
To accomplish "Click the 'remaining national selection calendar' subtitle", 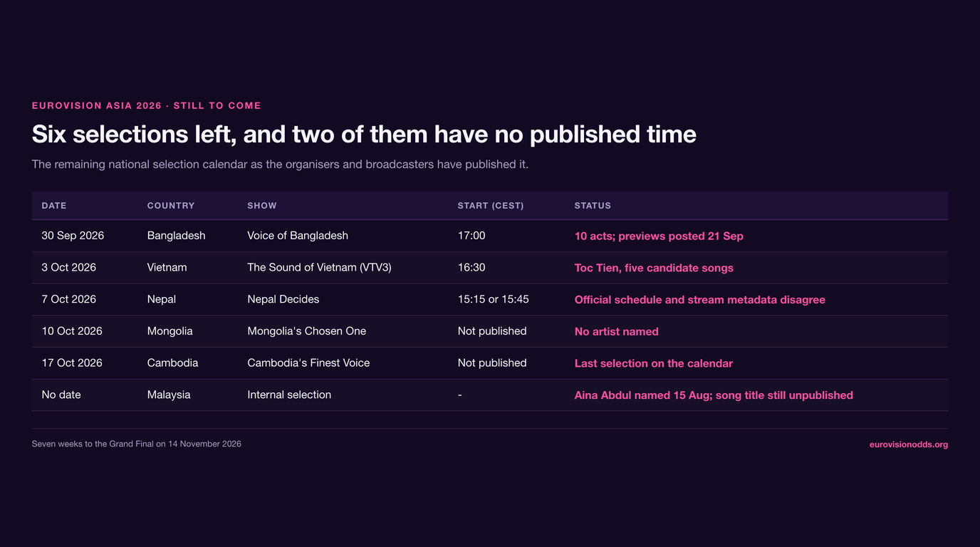I will coord(280,165).
